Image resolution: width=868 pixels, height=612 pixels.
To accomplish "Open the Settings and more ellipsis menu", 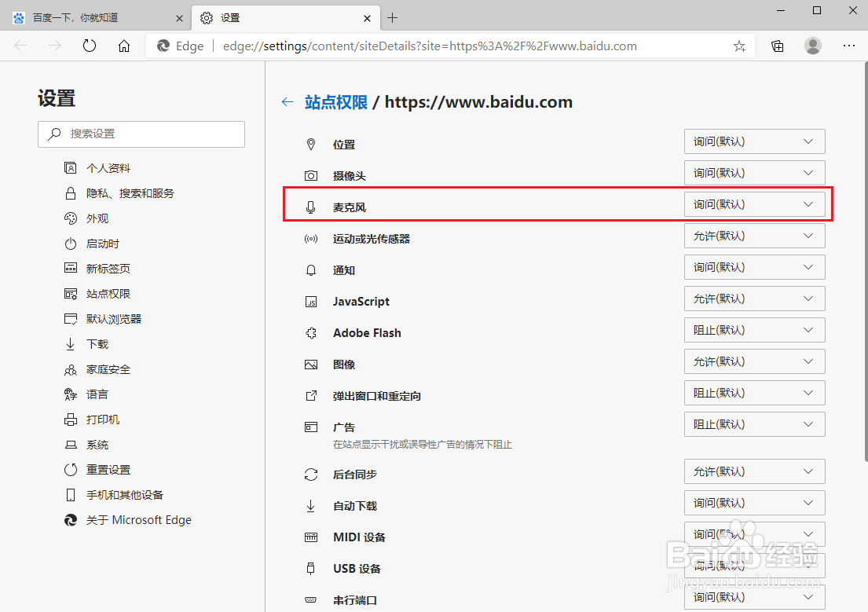I will 848,46.
